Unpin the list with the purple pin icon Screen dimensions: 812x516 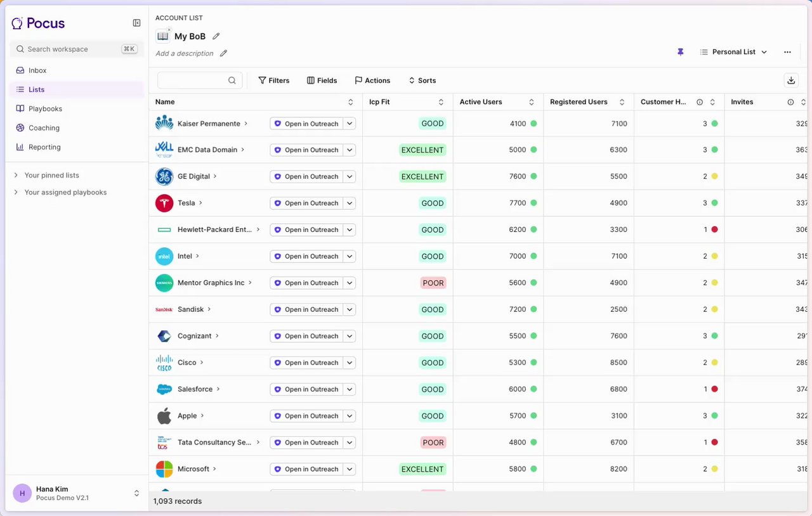click(681, 52)
